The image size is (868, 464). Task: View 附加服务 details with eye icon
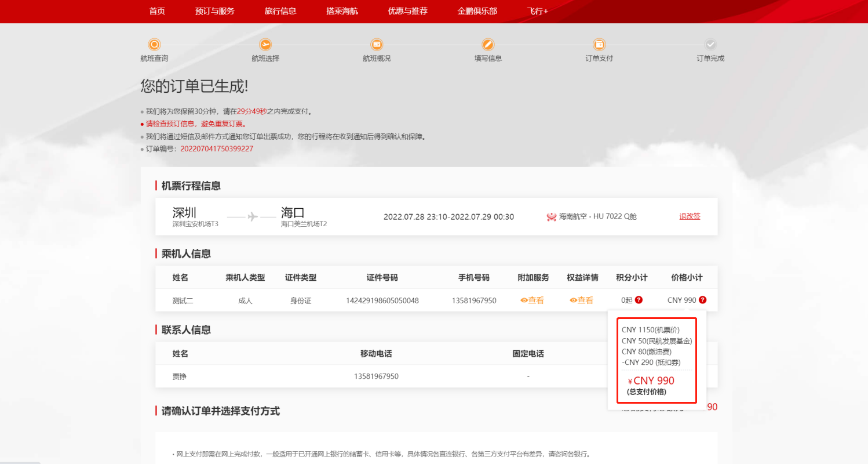click(x=533, y=300)
